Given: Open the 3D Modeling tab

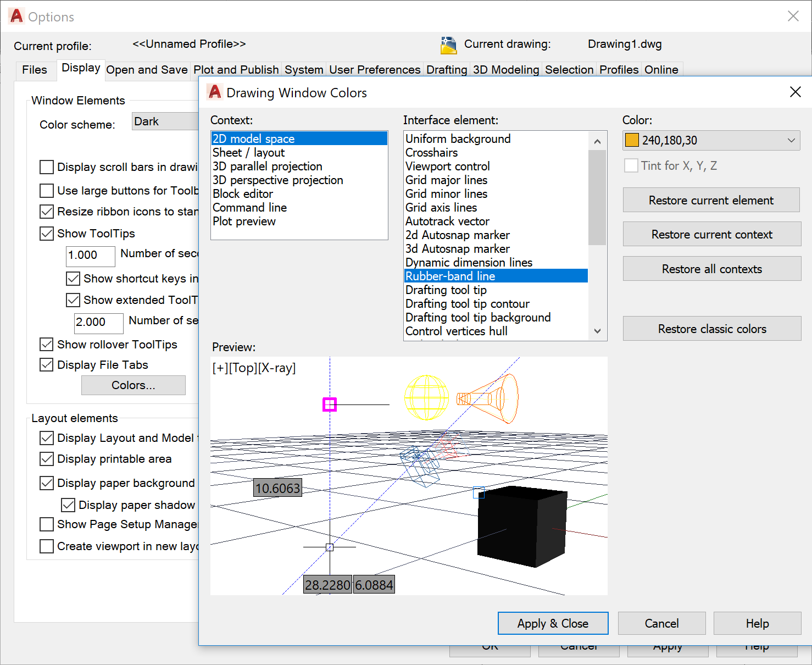Looking at the screenshot, I should coord(506,70).
